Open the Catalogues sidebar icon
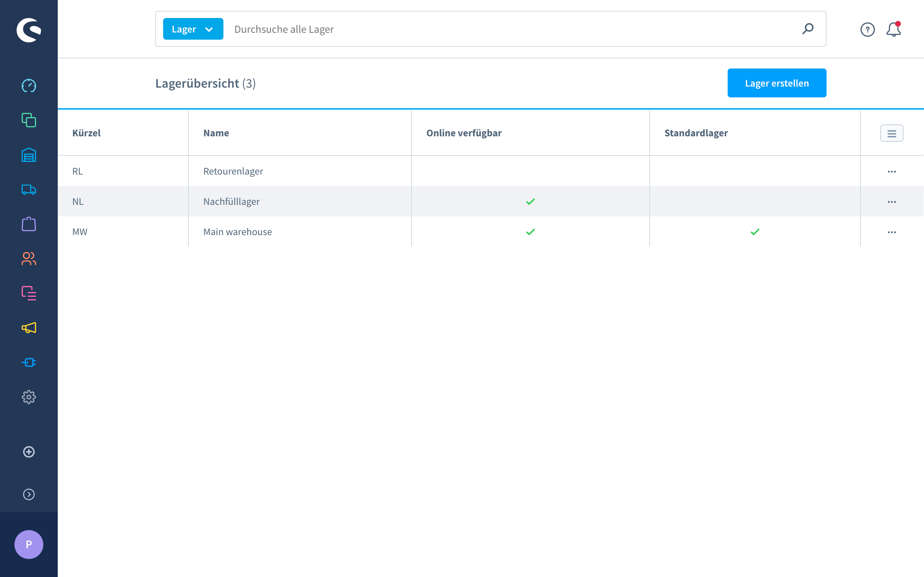This screenshot has width=924, height=577. point(29,120)
